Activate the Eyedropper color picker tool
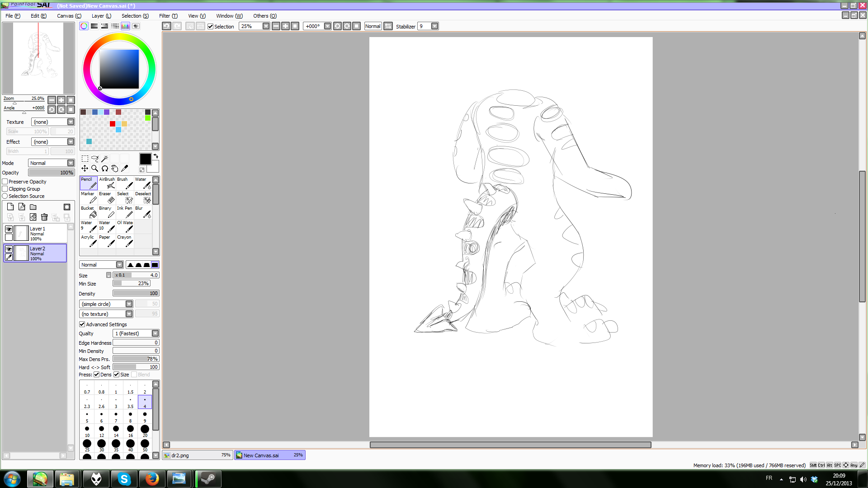This screenshot has width=868, height=488. (x=125, y=168)
